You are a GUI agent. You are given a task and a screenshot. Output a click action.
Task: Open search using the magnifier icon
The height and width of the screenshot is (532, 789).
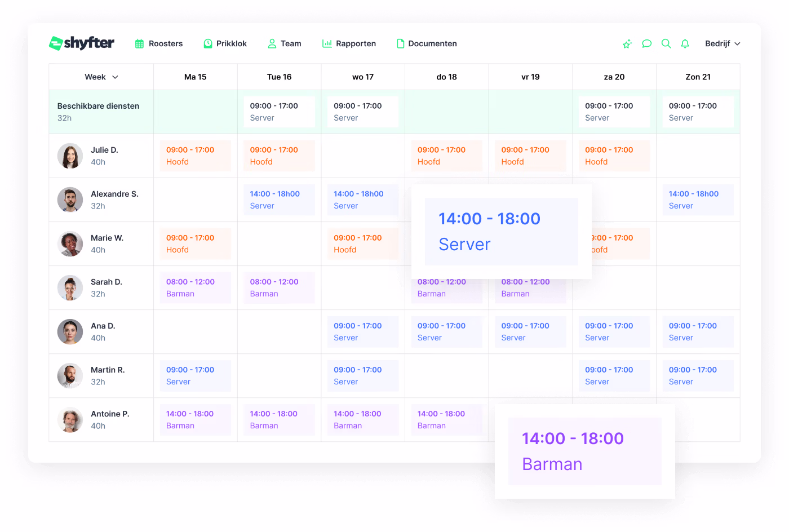666,43
